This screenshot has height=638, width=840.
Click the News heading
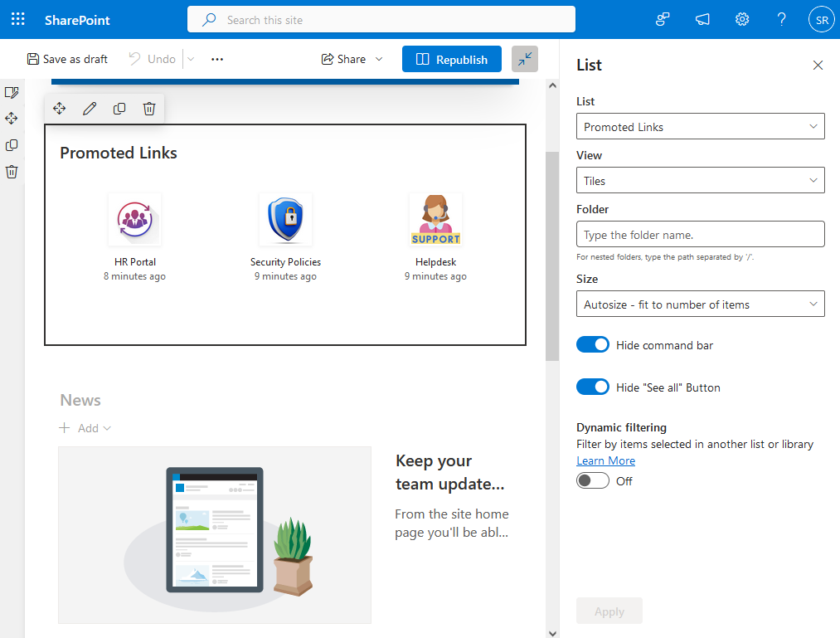coord(80,401)
